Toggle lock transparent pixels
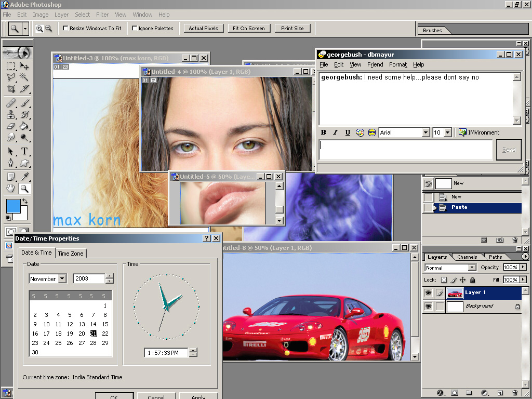Viewport: 532px width, 399px height. [x=444, y=280]
